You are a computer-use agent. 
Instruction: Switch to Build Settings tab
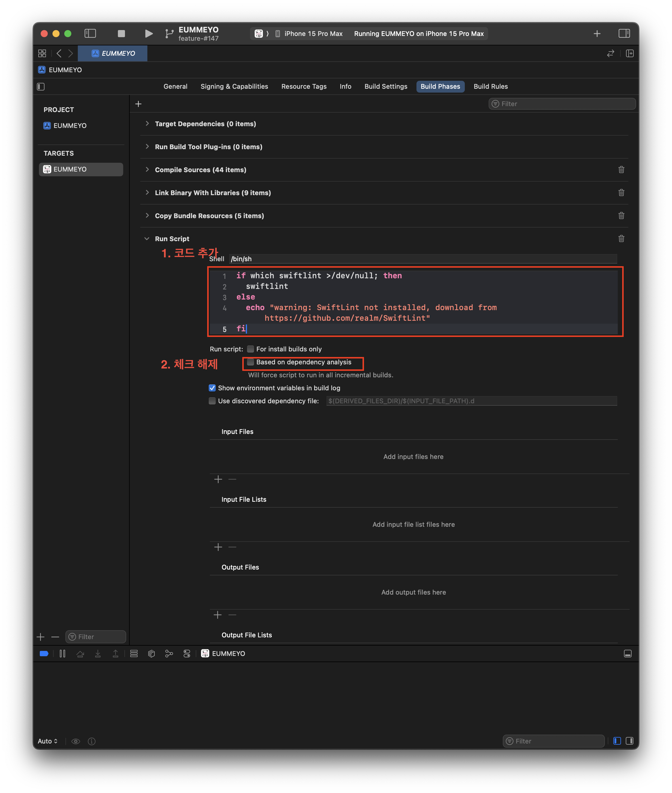[386, 86]
